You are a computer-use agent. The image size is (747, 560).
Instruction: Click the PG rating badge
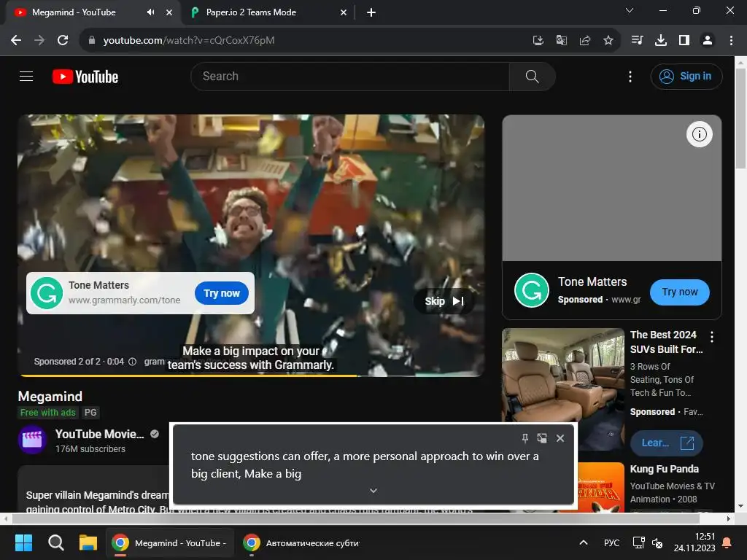coord(90,413)
